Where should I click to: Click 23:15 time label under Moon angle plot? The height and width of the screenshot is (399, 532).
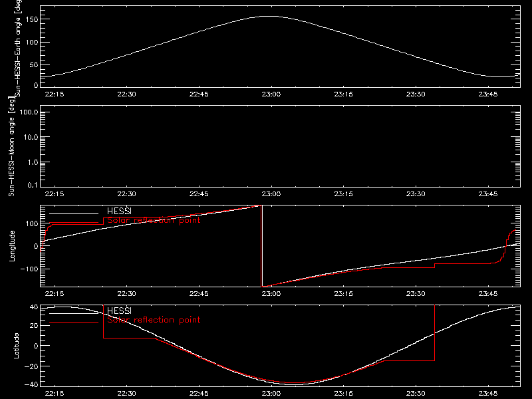[x=343, y=194]
